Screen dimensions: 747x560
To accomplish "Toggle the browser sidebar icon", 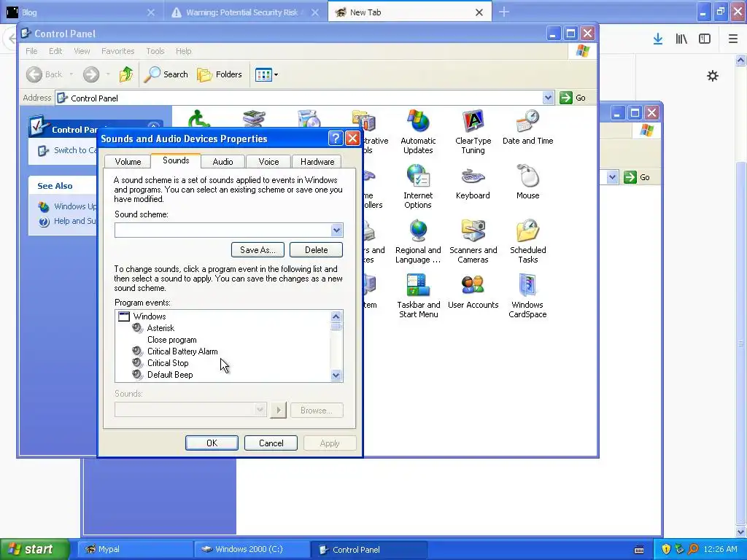I will 705,39.
